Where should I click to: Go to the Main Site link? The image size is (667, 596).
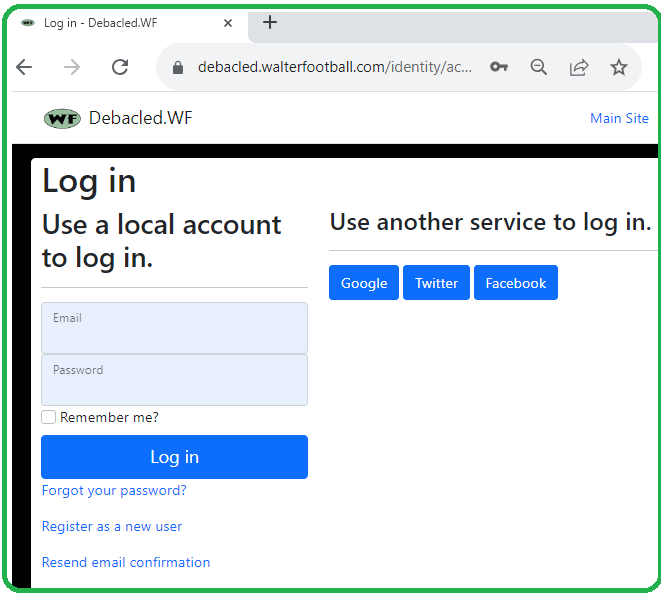[x=619, y=118]
